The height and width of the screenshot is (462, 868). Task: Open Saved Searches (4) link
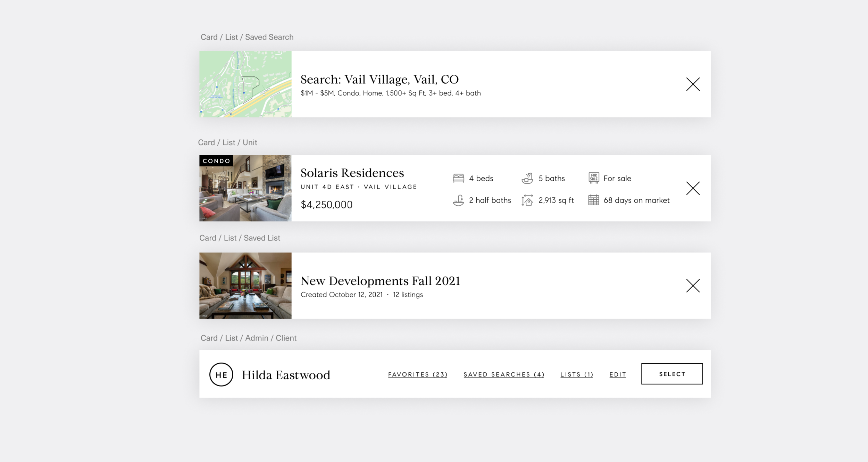tap(504, 374)
